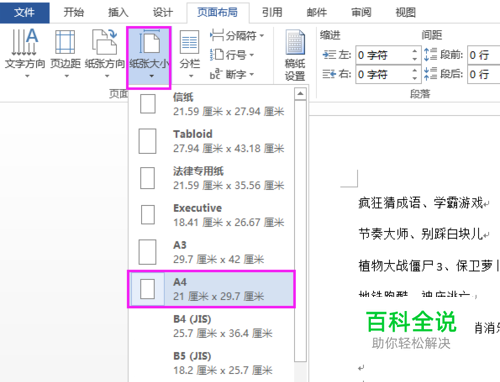500x382 pixels.
Task: Decrease the right indent value
Action: [415, 78]
